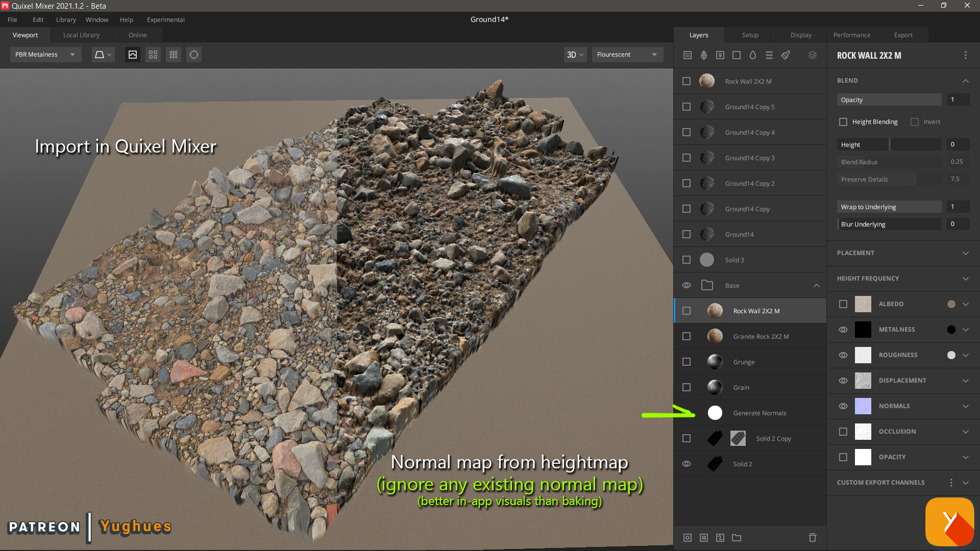
Task: Add a Noise layer using the waves icon
Action: tap(769, 55)
